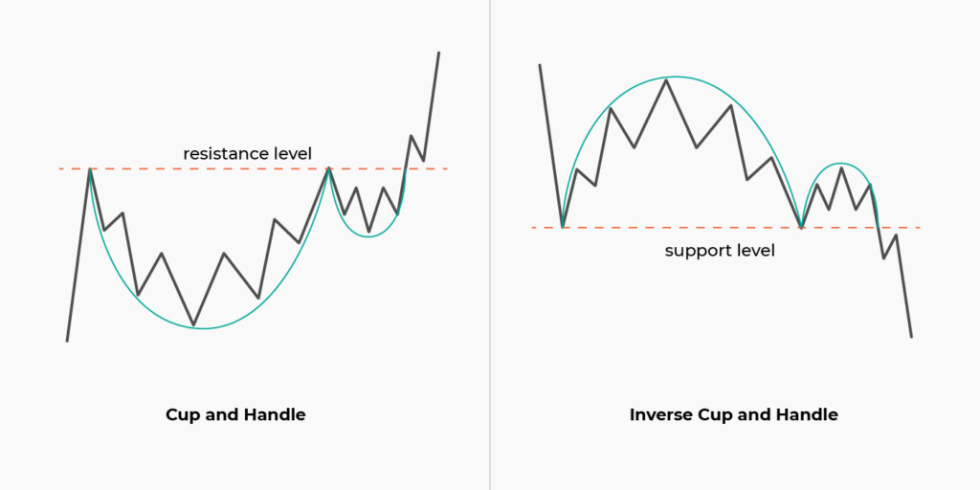Click the breakdown endpoint of the right price line
980x490 pixels.
(911, 336)
